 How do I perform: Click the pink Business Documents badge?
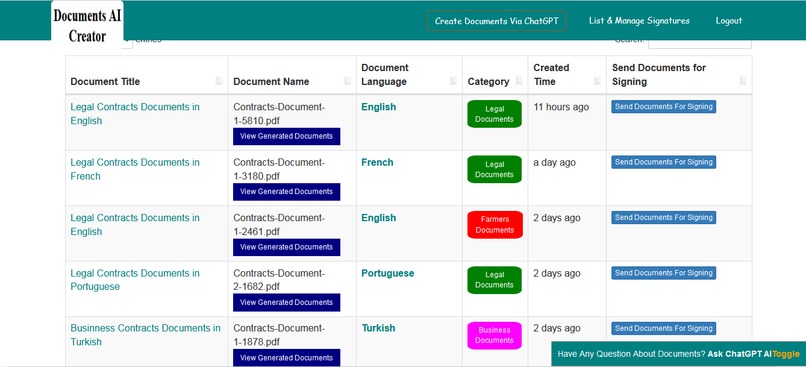click(494, 335)
